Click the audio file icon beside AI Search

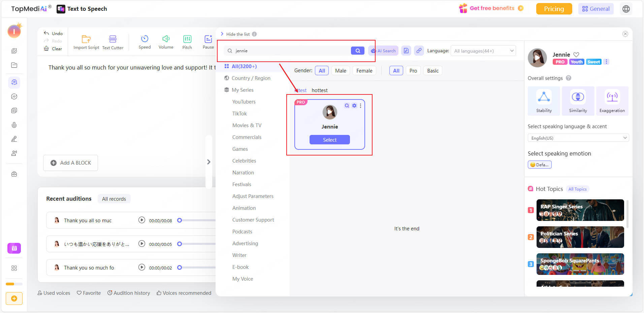(x=406, y=51)
